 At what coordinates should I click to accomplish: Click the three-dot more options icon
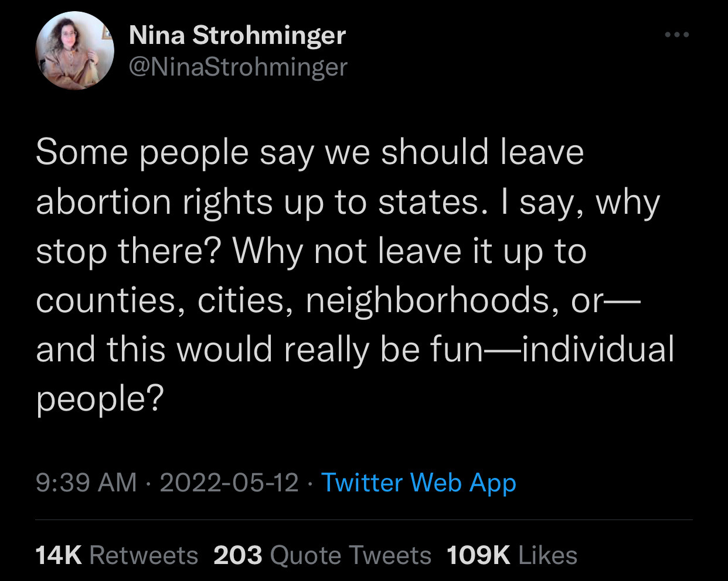677,35
